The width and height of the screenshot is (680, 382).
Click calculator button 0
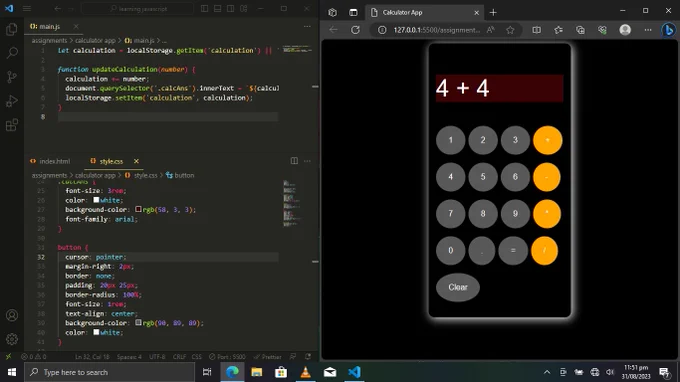(x=451, y=251)
